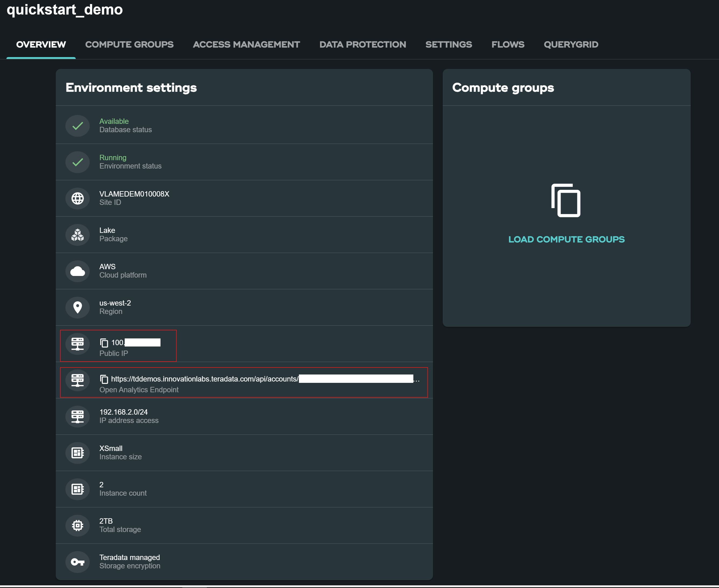
Task: Click the Region location pin icon
Action: (78, 307)
